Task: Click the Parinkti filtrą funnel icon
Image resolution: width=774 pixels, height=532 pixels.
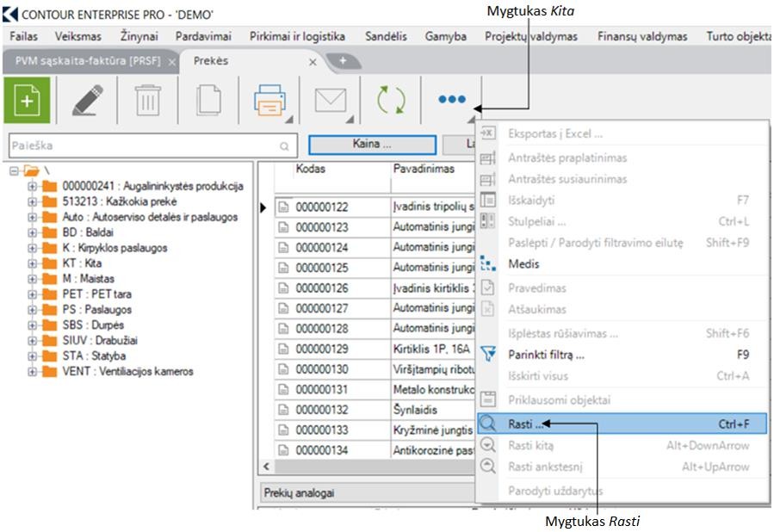Action: [487, 354]
